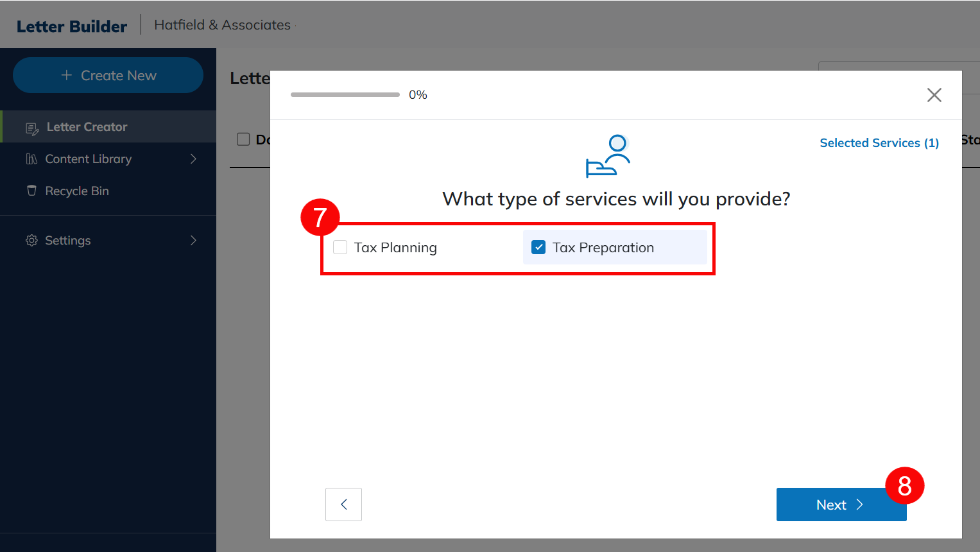
Task: Click the services person-hand icon
Action: (608, 156)
